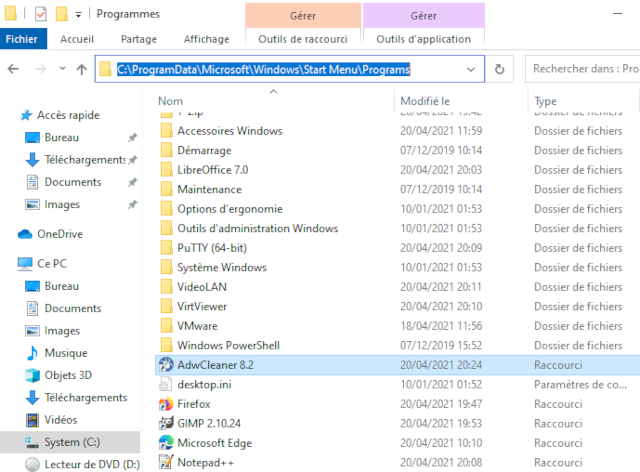This screenshot has width=640, height=472.
Task: Select the GIMP 2.10.24 file name
Action: click(209, 423)
